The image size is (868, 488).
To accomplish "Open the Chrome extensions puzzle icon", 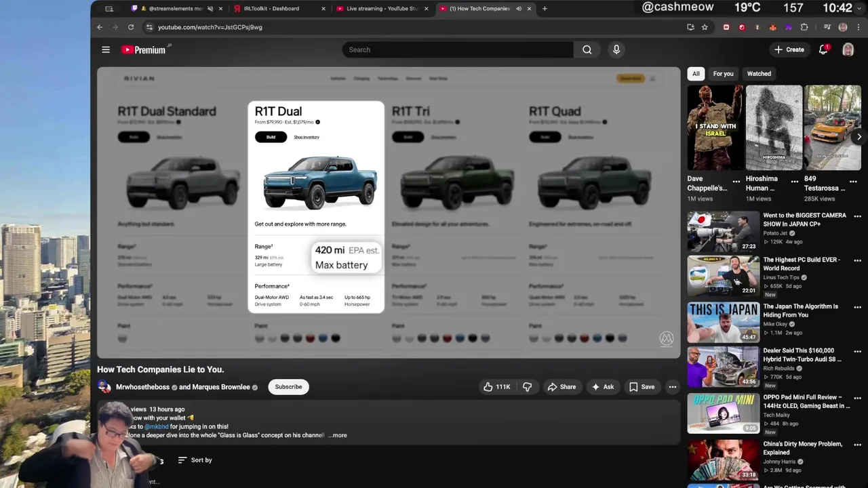I will (804, 27).
